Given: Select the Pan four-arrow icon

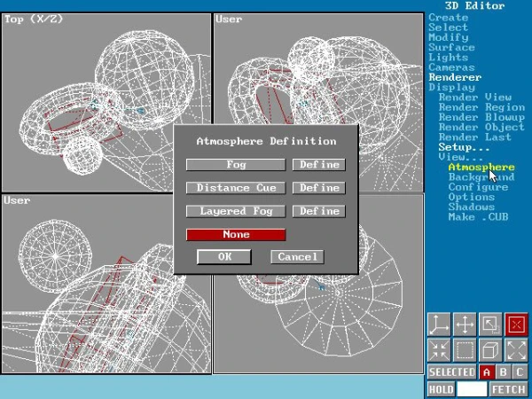Looking at the screenshot, I should (x=465, y=325).
